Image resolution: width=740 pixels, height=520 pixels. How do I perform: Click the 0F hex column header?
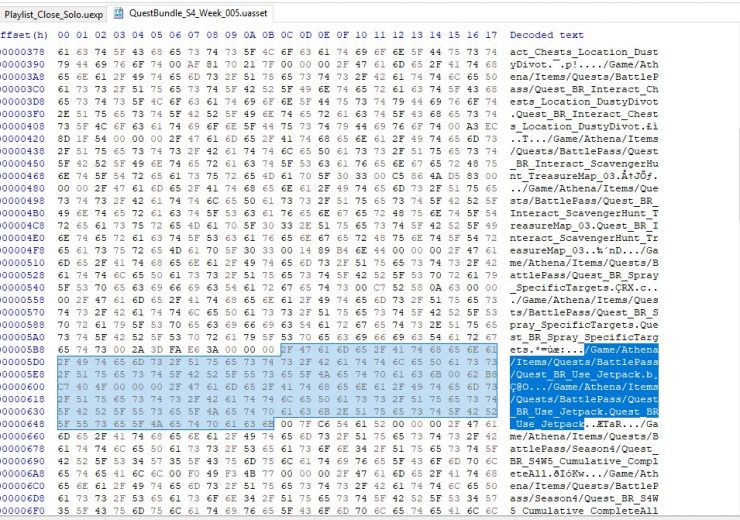pyautogui.click(x=343, y=35)
